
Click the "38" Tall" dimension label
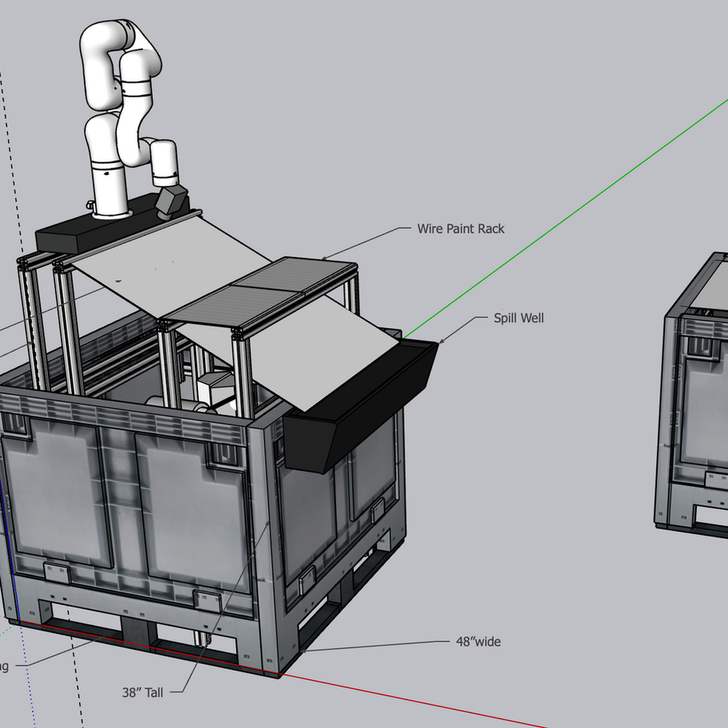(143, 693)
